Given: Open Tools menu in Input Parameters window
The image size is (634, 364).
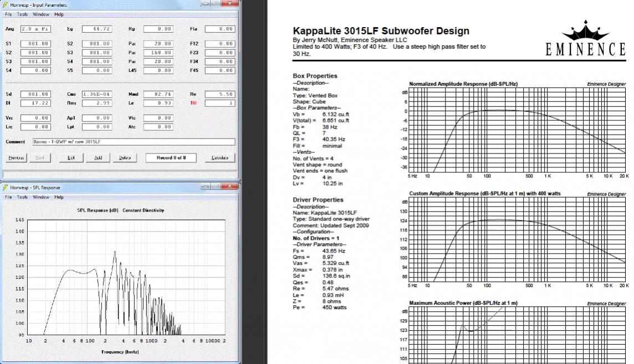Looking at the screenshot, I should coord(22,14).
